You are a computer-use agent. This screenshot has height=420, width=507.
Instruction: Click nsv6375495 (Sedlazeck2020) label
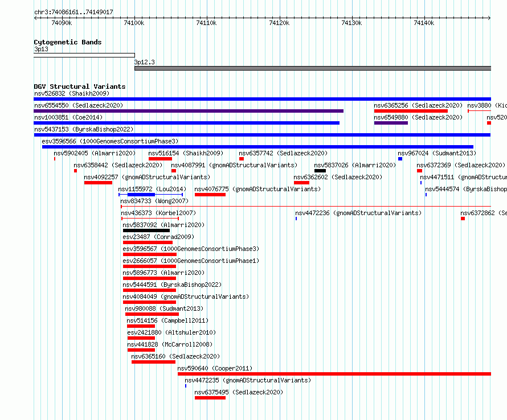tap(239, 392)
